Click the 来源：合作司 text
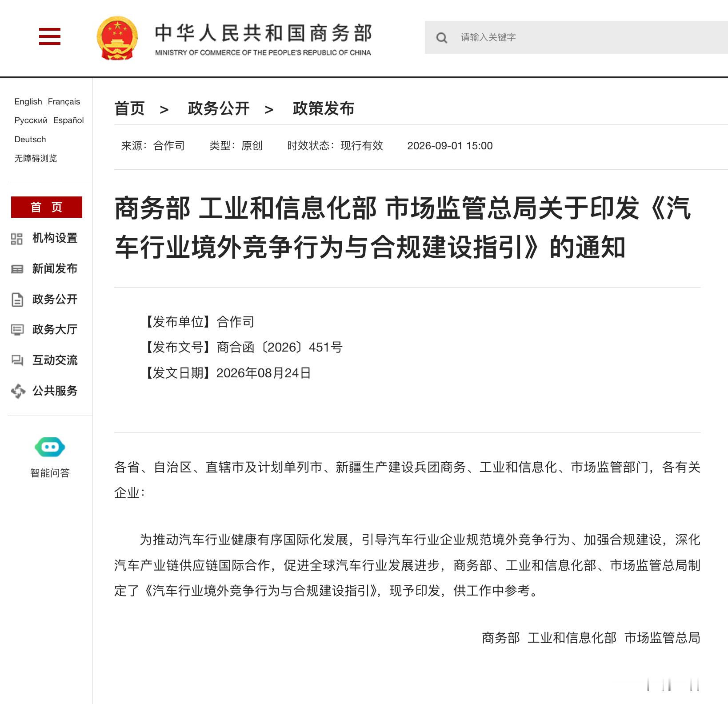Screen dimensions: 728x704 (153, 146)
